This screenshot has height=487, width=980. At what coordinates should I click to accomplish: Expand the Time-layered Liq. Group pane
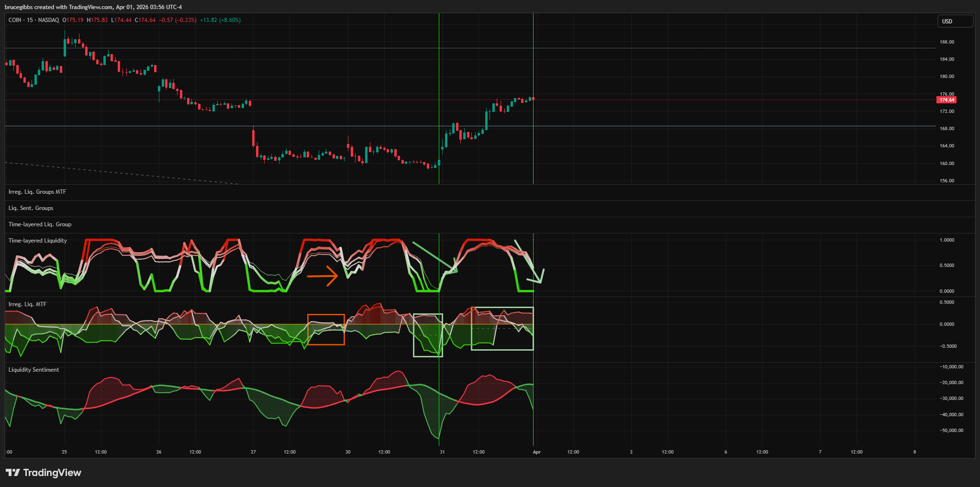coord(40,224)
